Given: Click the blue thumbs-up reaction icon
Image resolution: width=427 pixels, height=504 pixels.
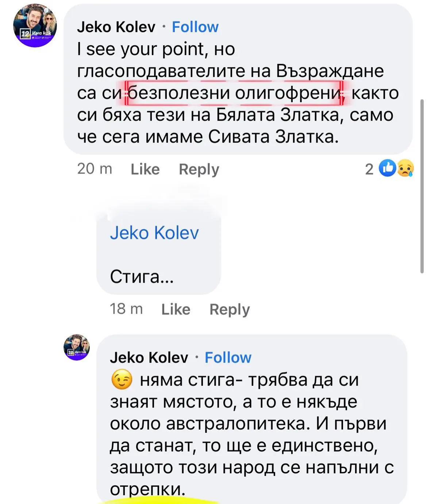Looking at the screenshot, I should pos(388,168).
